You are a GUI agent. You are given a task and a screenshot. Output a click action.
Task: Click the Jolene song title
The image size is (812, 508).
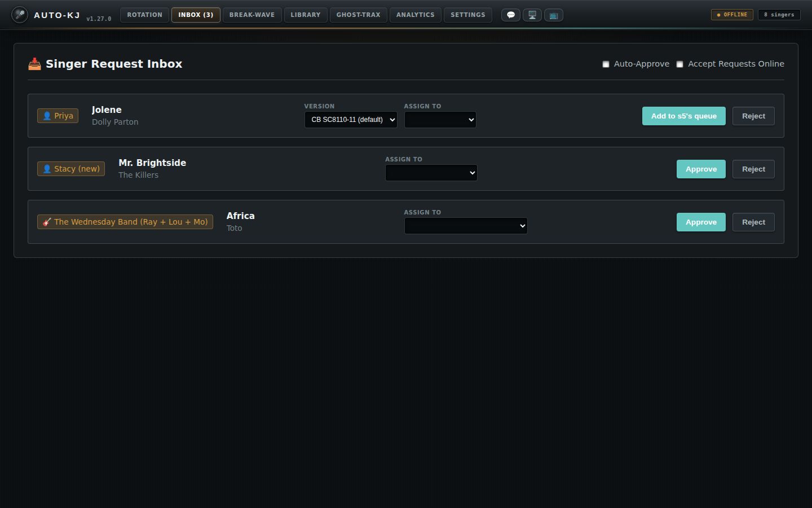point(107,110)
